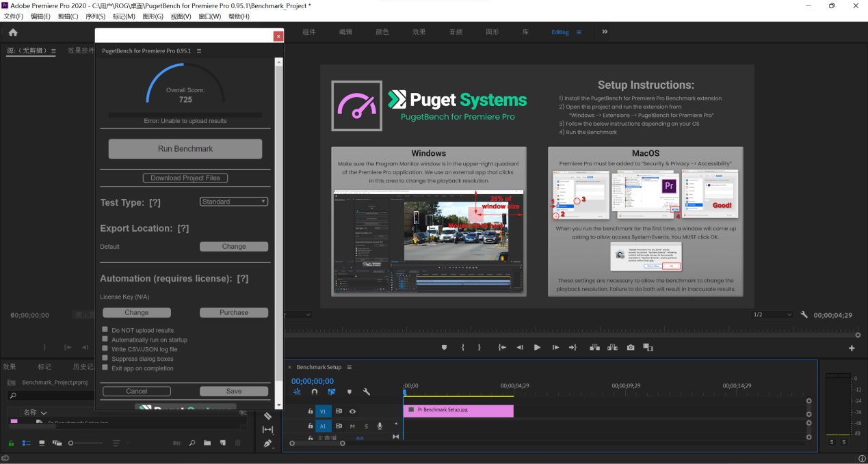Select the Pen tool
The height and width of the screenshot is (464, 868).
[267, 443]
